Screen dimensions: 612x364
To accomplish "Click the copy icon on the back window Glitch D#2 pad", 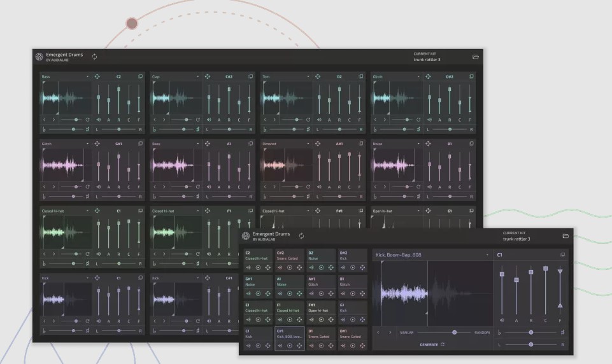I will (471, 76).
